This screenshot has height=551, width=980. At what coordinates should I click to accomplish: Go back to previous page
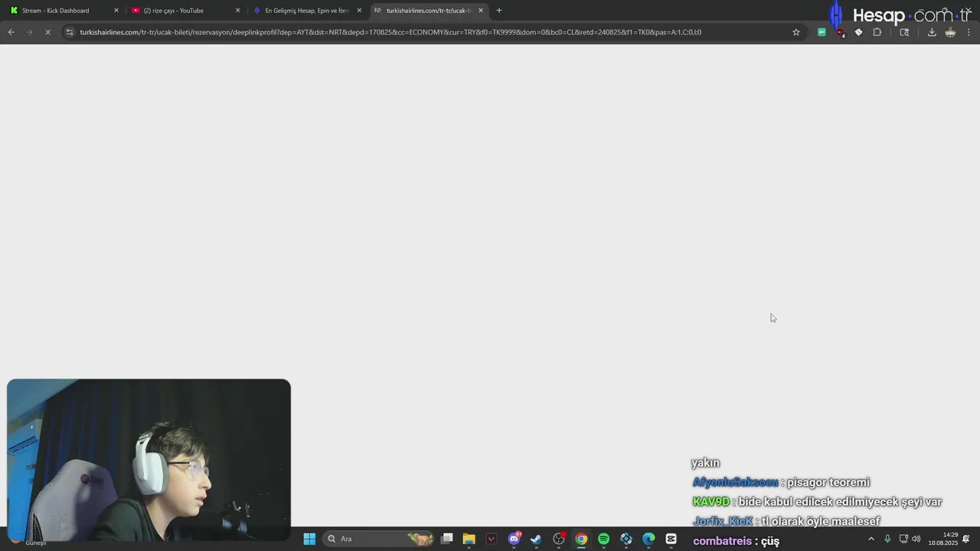click(11, 32)
